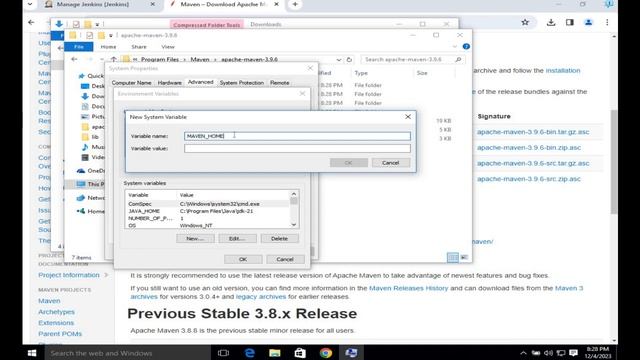Click Program Files in breadcrumb path
Viewport: 640px width, 360px height.
click(160, 60)
